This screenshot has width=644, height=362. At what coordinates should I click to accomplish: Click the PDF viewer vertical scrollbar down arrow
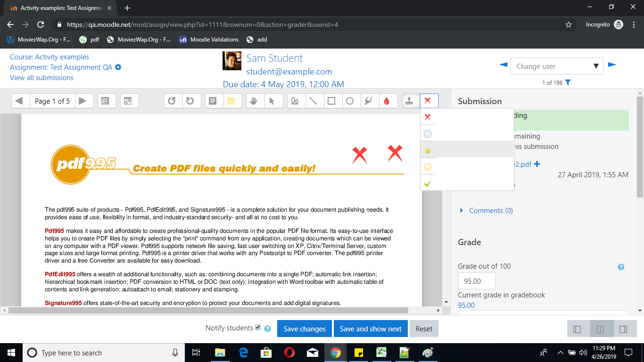pyautogui.click(x=446, y=302)
